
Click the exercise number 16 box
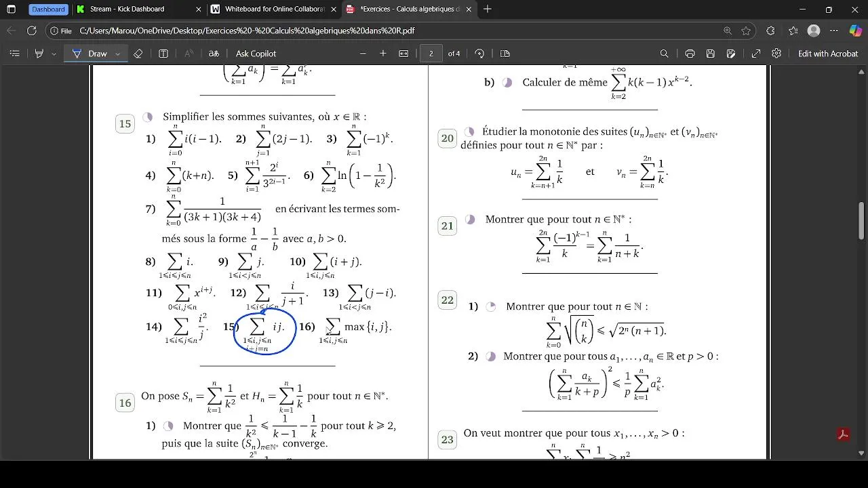click(125, 403)
